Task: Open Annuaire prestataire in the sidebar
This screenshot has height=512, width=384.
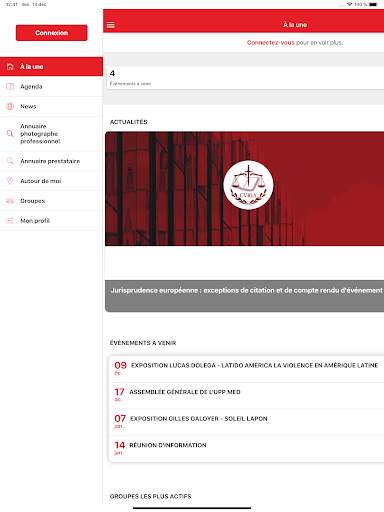Action: tap(51, 161)
